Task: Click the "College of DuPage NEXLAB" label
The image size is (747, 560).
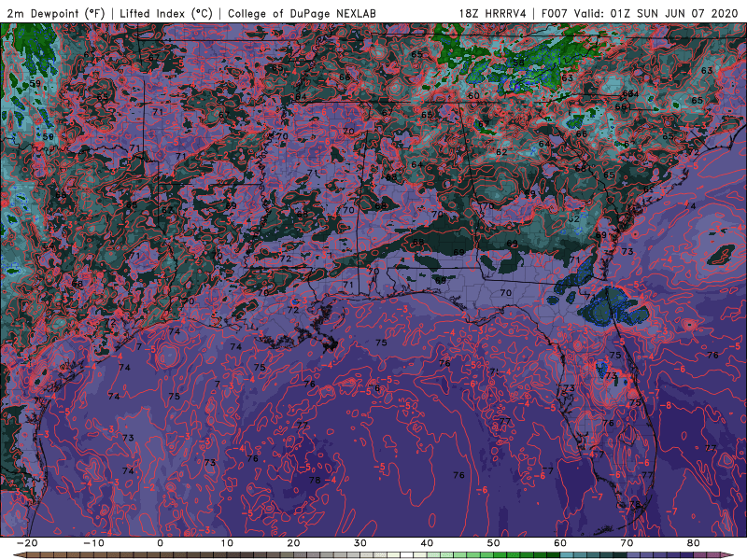Action: point(302,13)
